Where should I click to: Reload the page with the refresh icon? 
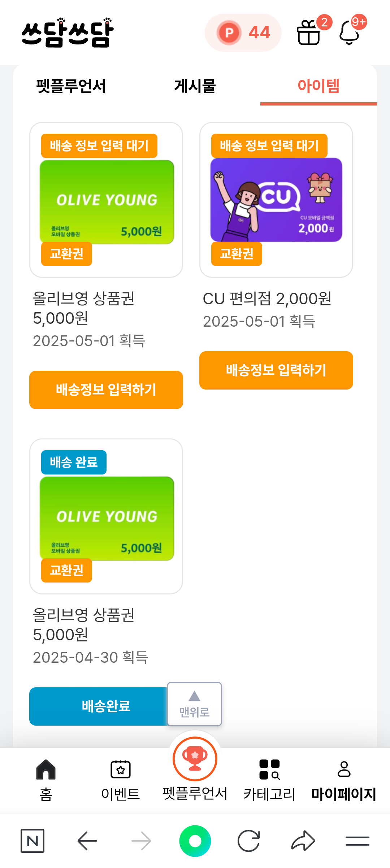(249, 841)
